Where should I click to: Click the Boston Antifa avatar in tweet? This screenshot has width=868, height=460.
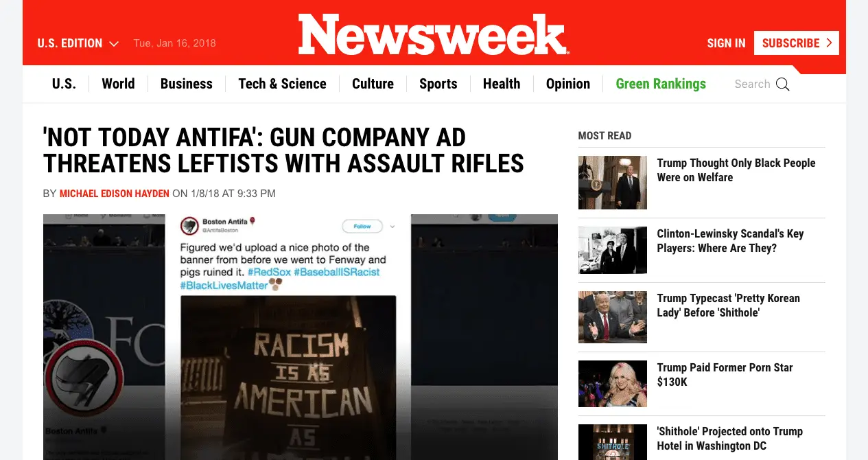[x=189, y=225]
